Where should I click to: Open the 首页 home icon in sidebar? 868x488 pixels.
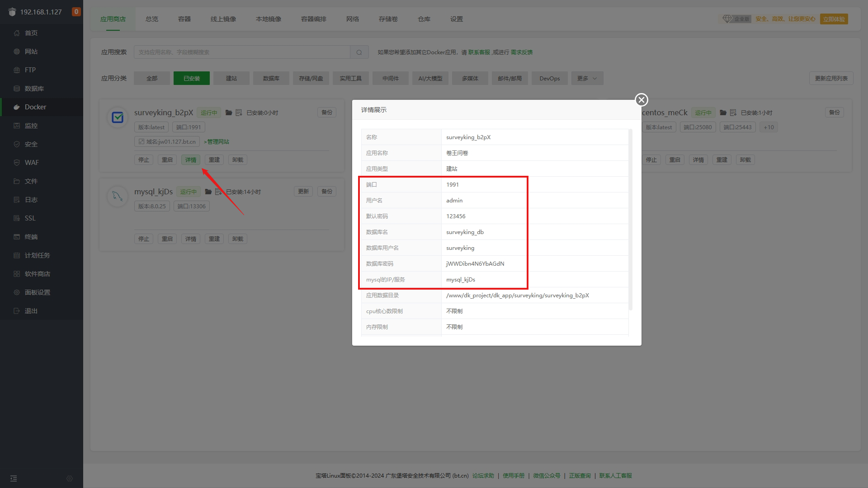[17, 33]
